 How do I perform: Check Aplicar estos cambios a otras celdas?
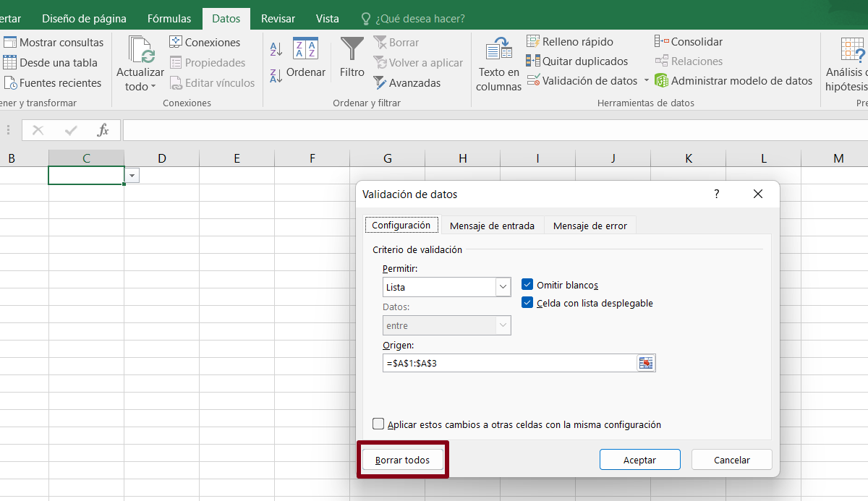click(x=378, y=424)
